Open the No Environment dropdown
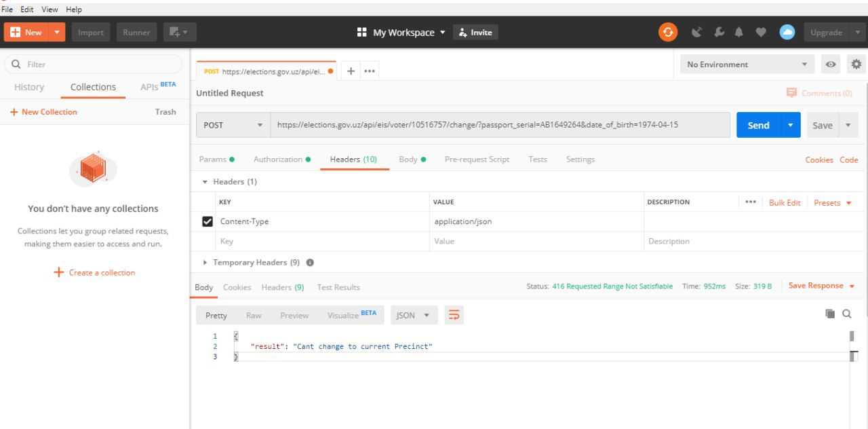This screenshot has width=868, height=429. pos(747,64)
